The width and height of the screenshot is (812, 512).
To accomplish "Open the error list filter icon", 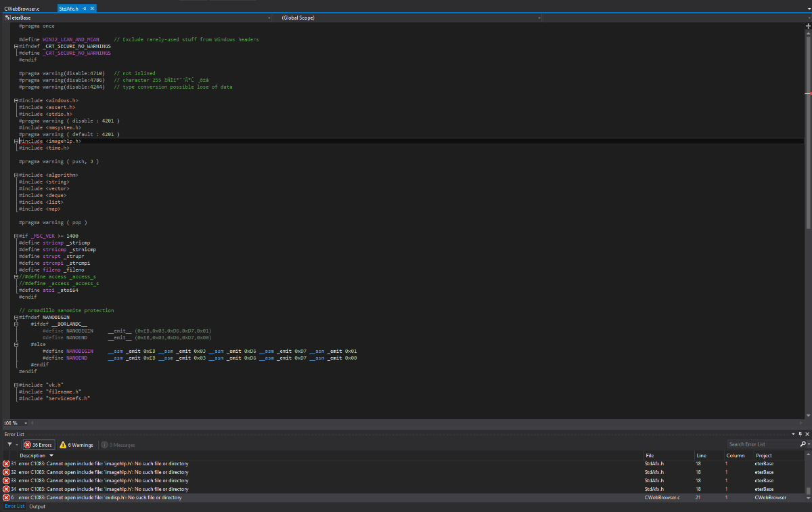I will point(9,445).
